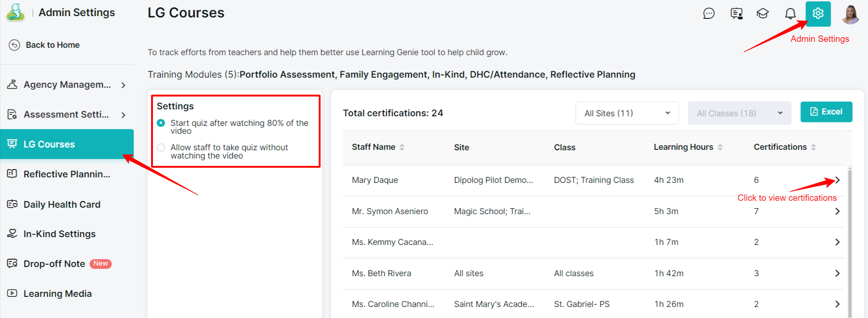Open LG Courses menu item
The width and height of the screenshot is (868, 318).
67,144
